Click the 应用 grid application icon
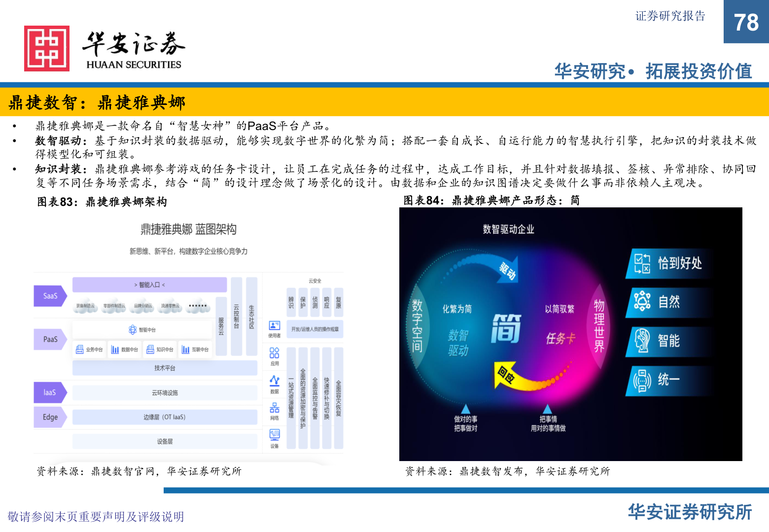Image resolution: width=769 pixels, height=532 pixels. coord(275,353)
